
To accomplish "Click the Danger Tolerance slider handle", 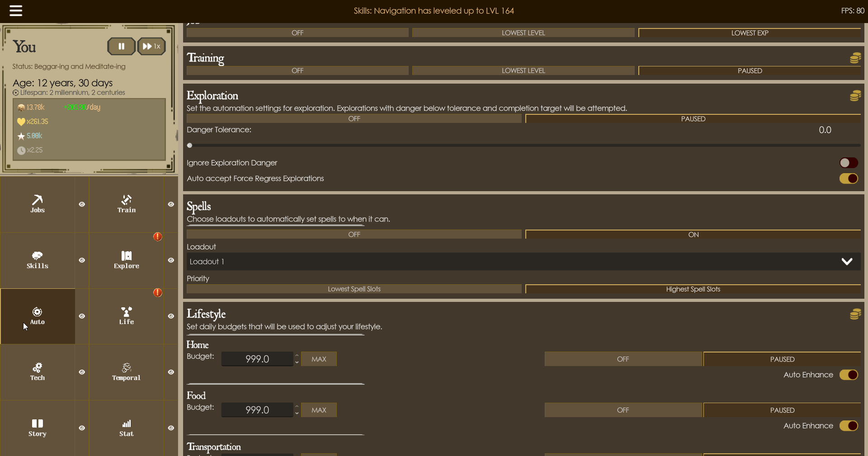I will (x=190, y=146).
